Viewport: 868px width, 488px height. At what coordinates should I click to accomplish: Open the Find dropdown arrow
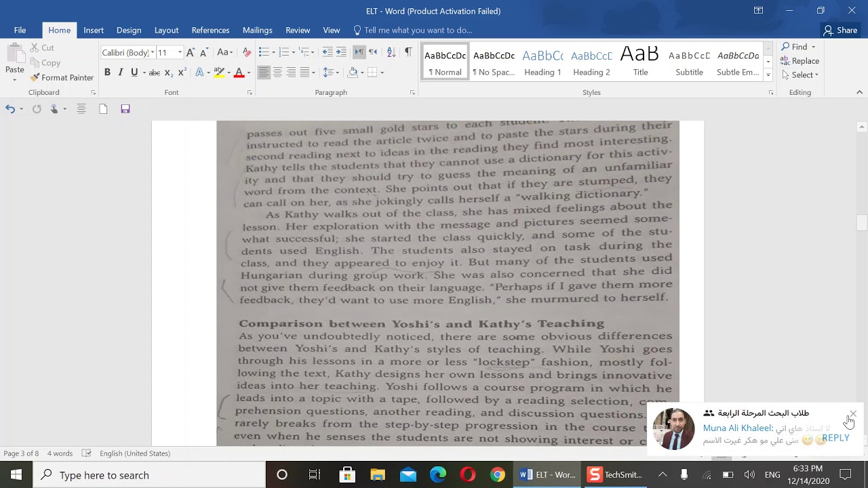pyautogui.click(x=814, y=47)
